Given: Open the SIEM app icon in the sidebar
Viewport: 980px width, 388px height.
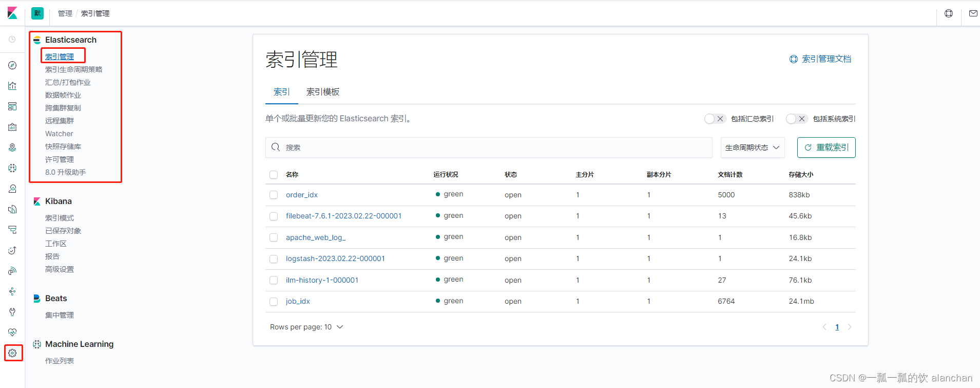Looking at the screenshot, I should (12, 271).
